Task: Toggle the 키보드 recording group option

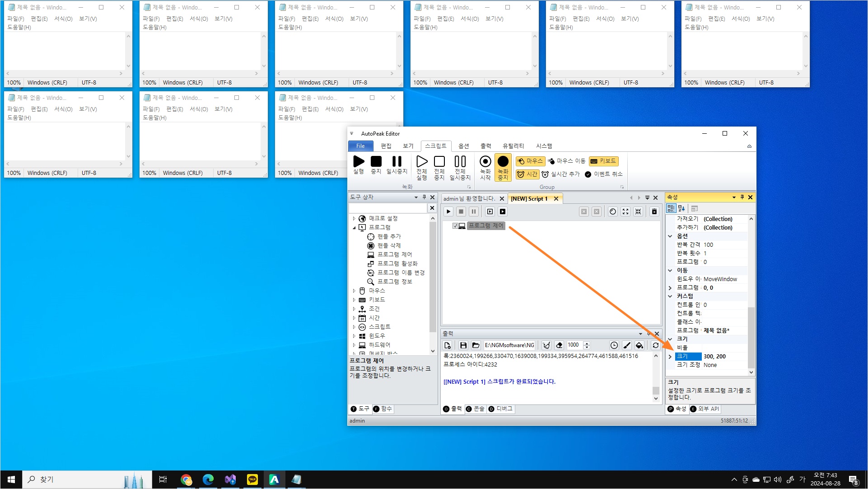Action: point(603,161)
